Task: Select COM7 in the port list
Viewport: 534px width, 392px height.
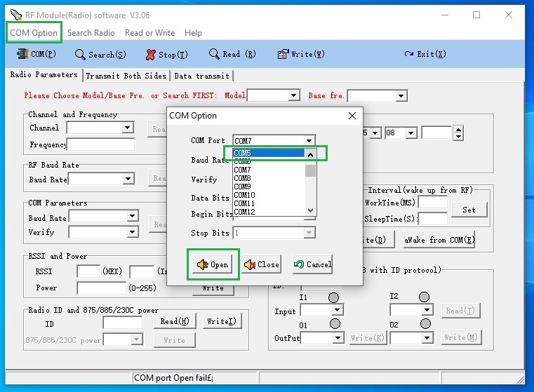Action: (269, 170)
